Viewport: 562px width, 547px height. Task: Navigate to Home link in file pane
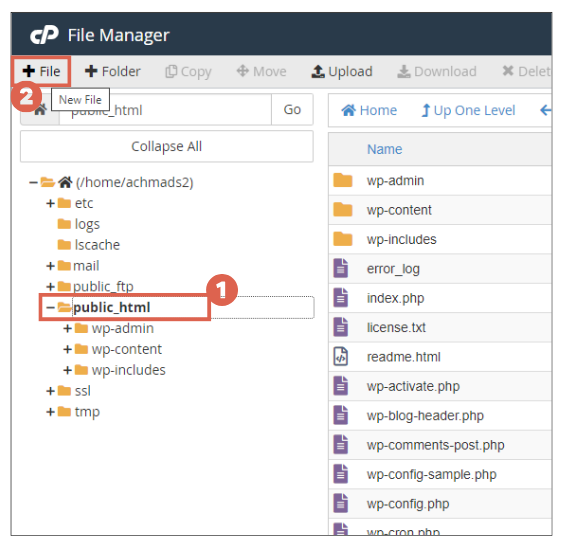[x=369, y=110]
